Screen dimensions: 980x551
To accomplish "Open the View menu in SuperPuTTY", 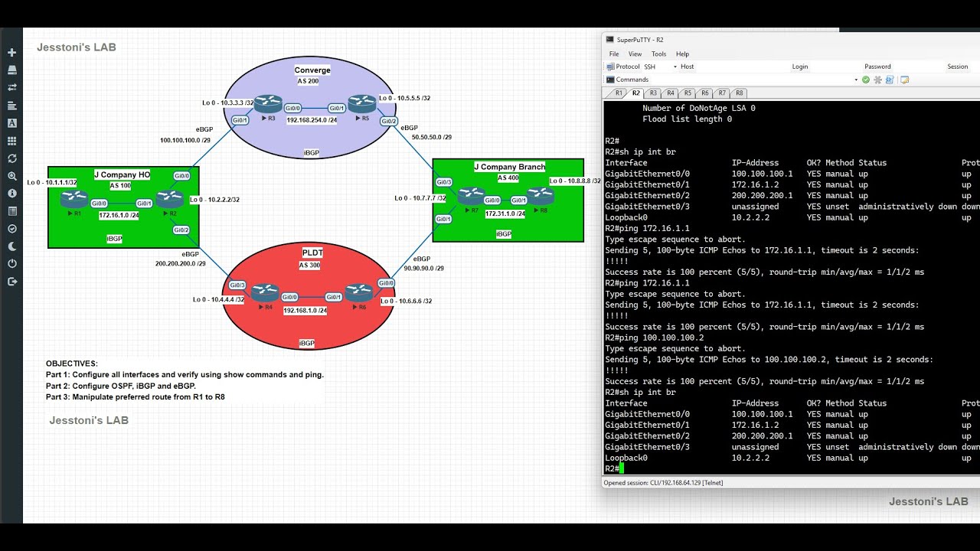I will click(x=635, y=54).
